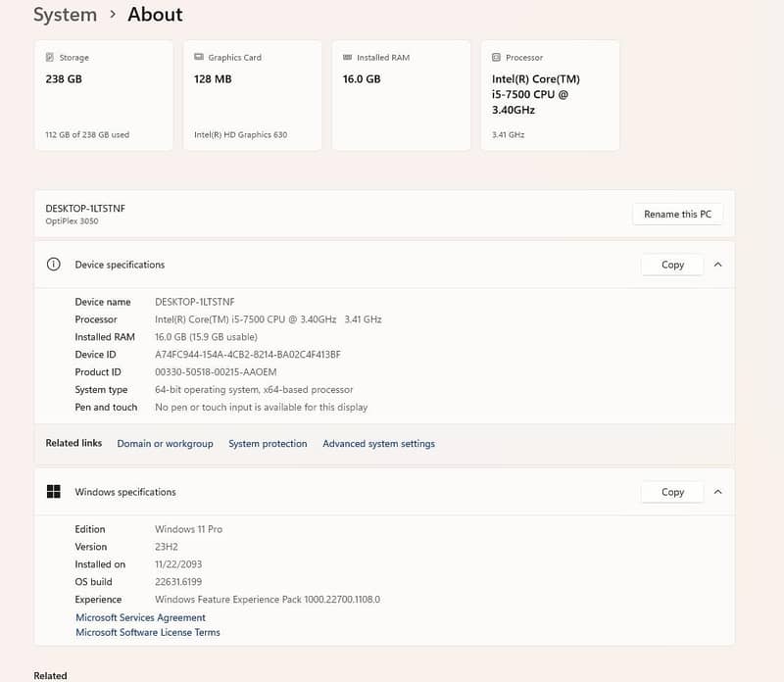The width and height of the screenshot is (784, 682).
Task: Click the Graphics Card icon
Action: click(199, 57)
